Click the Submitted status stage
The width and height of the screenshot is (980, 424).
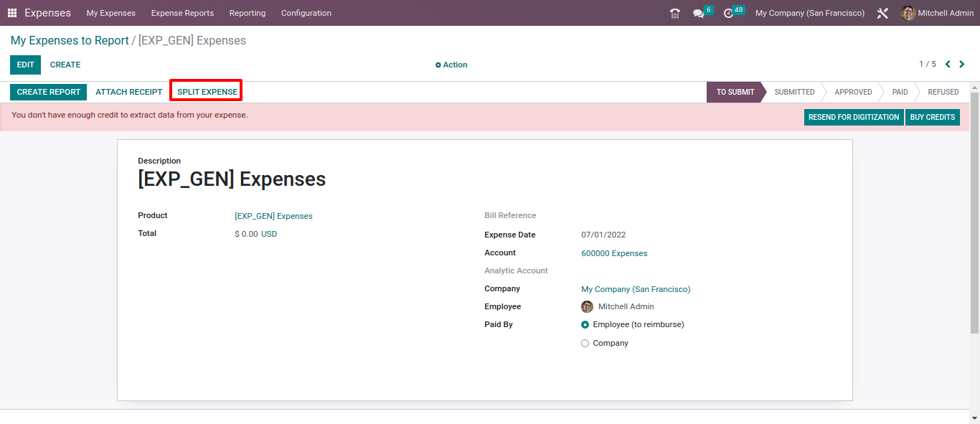[x=794, y=92]
